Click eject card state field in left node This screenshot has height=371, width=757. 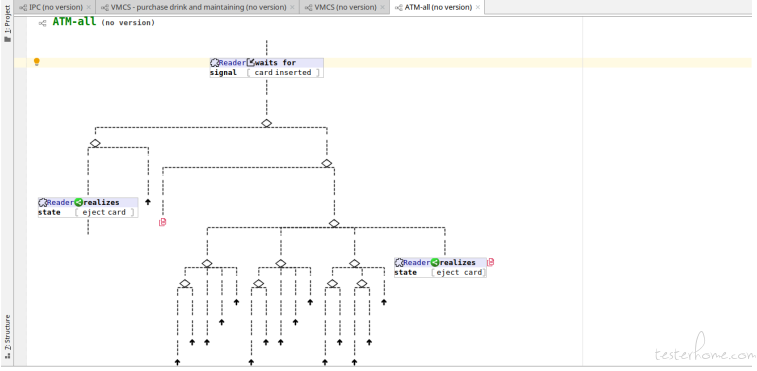tap(104, 212)
